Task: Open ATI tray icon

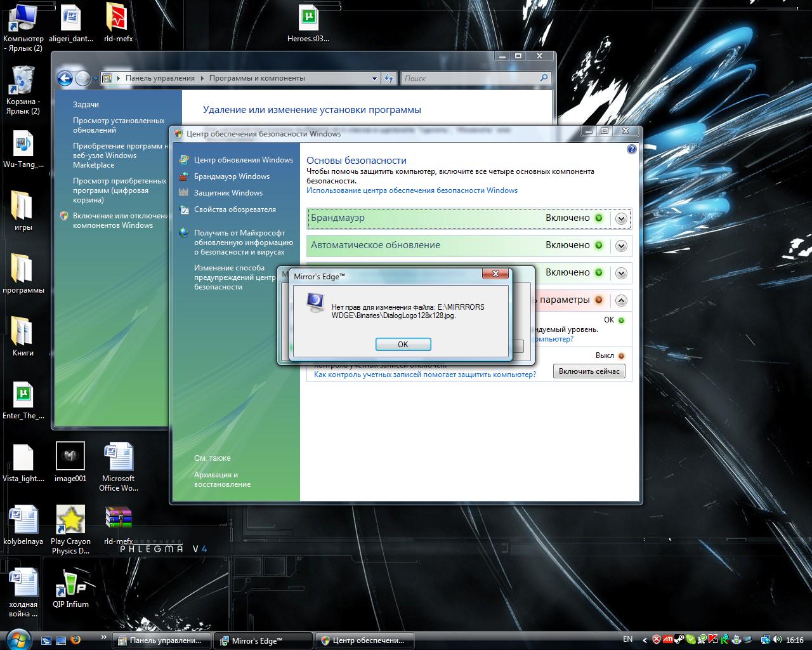Action: coord(668,640)
